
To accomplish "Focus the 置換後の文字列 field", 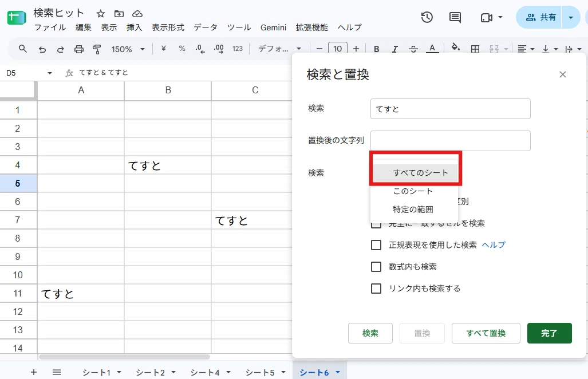I will 451,141.
